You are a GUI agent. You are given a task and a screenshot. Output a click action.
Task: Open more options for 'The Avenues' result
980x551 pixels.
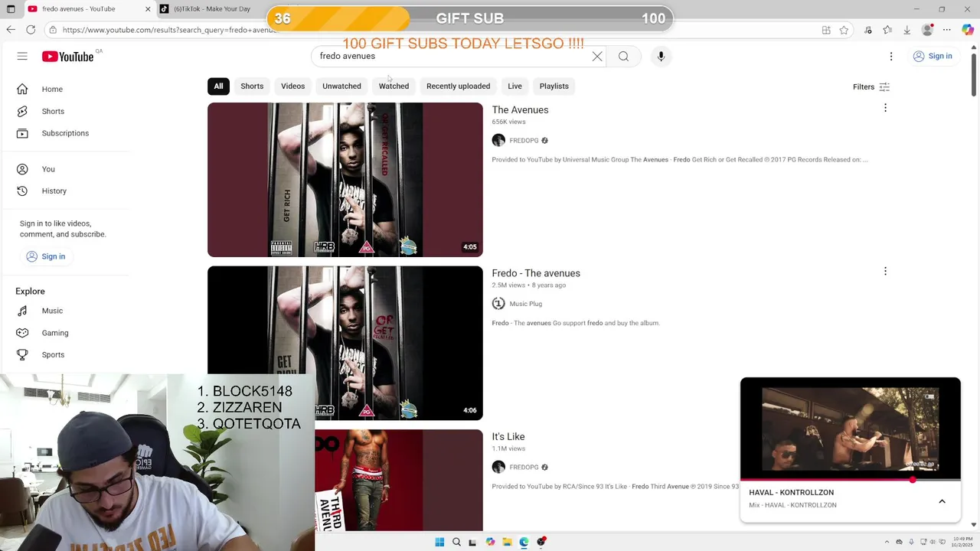coord(885,108)
